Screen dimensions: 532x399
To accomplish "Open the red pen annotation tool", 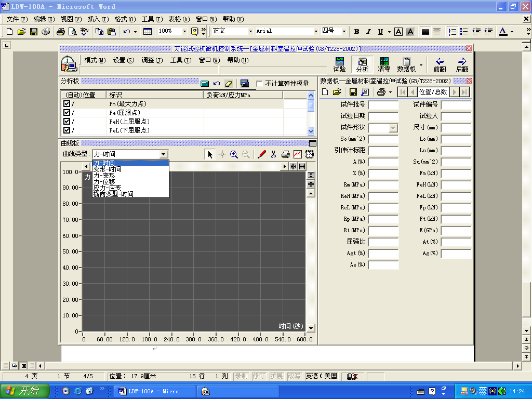I will pyautogui.click(x=261, y=154).
